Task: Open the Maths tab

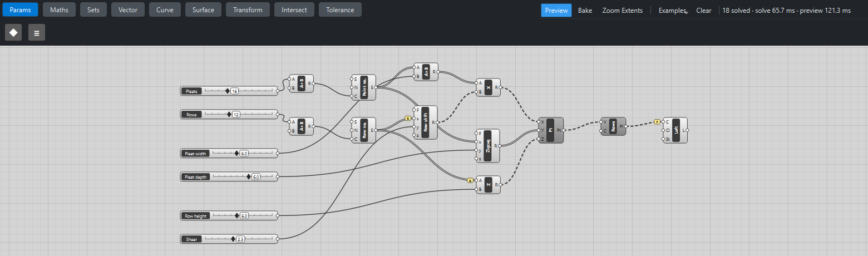Action: (x=60, y=9)
